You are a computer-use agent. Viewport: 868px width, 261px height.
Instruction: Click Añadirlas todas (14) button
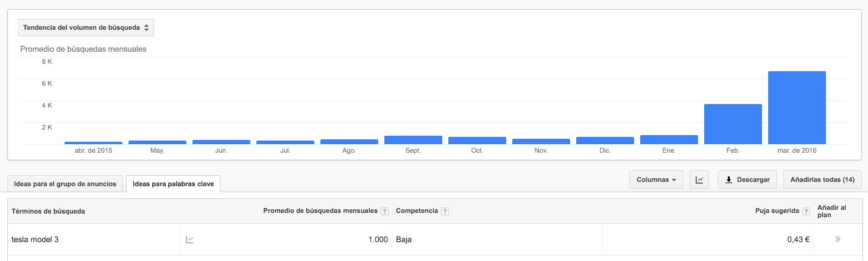[822, 180]
